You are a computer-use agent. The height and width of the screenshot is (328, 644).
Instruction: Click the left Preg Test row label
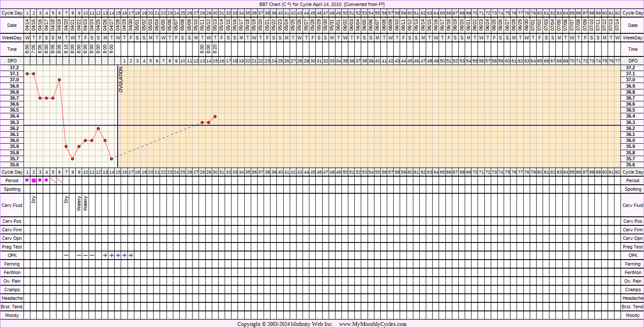(12, 247)
